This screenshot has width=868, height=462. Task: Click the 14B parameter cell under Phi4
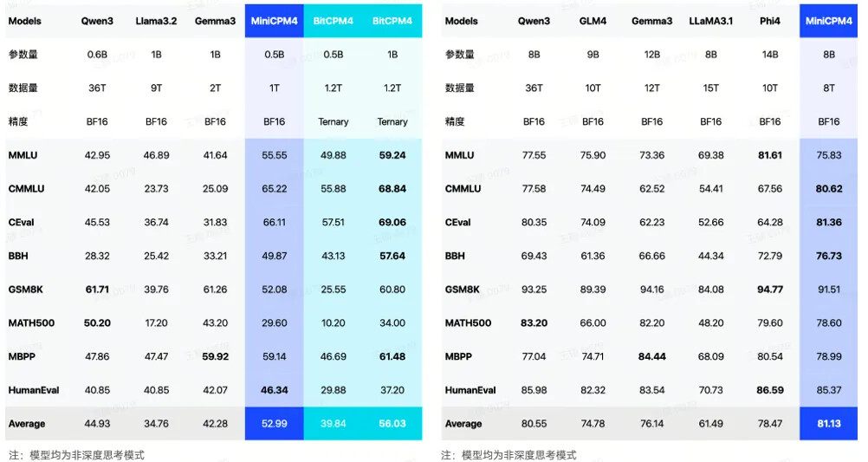click(769, 55)
